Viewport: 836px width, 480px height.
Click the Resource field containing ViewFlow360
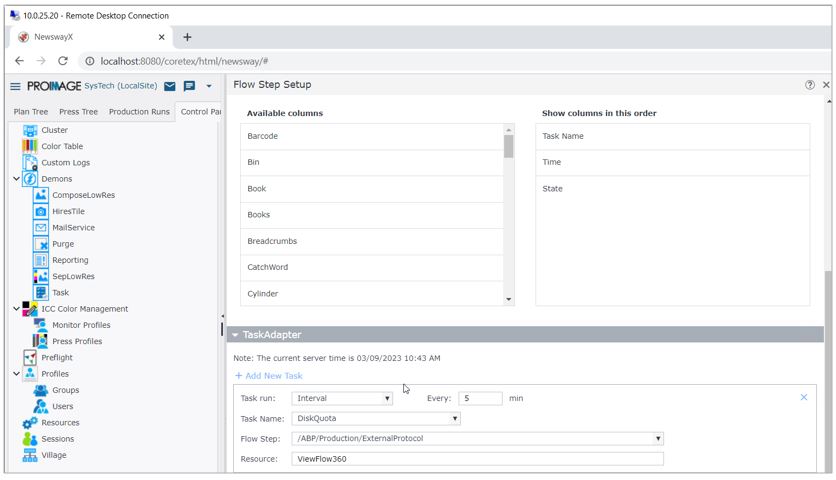[x=477, y=459]
